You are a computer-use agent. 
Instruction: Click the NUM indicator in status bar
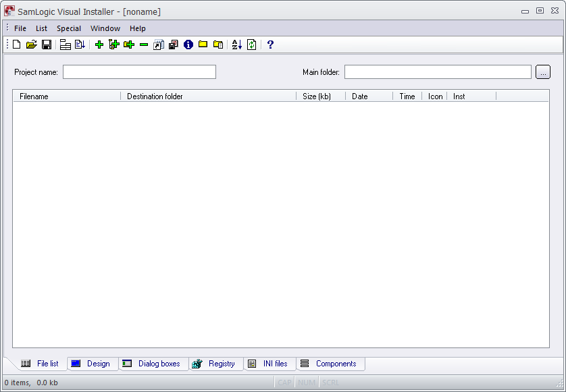(x=307, y=383)
